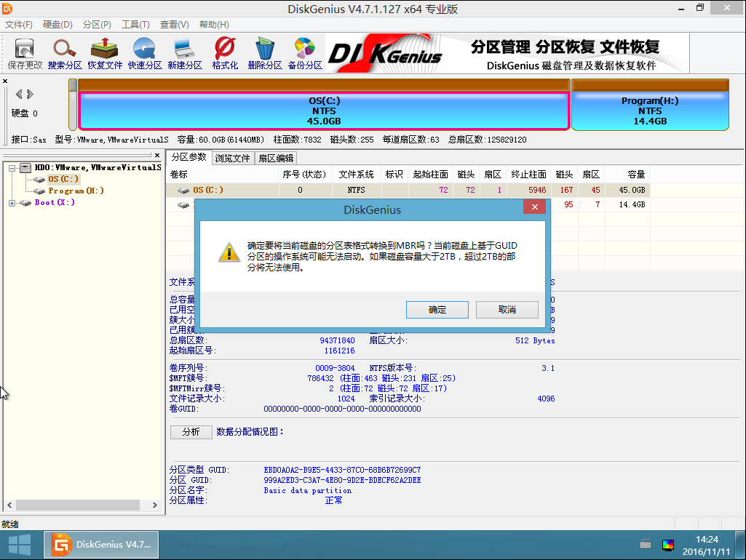Viewport: 746px width, 560px height.
Task: Confirm MBR conversion with 确定 button
Action: (x=437, y=310)
